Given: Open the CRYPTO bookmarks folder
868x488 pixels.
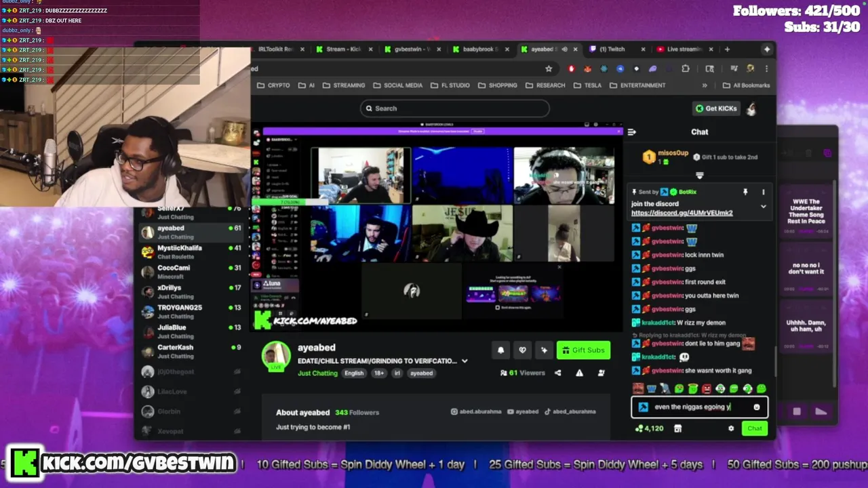Looking at the screenshot, I should pos(273,85).
